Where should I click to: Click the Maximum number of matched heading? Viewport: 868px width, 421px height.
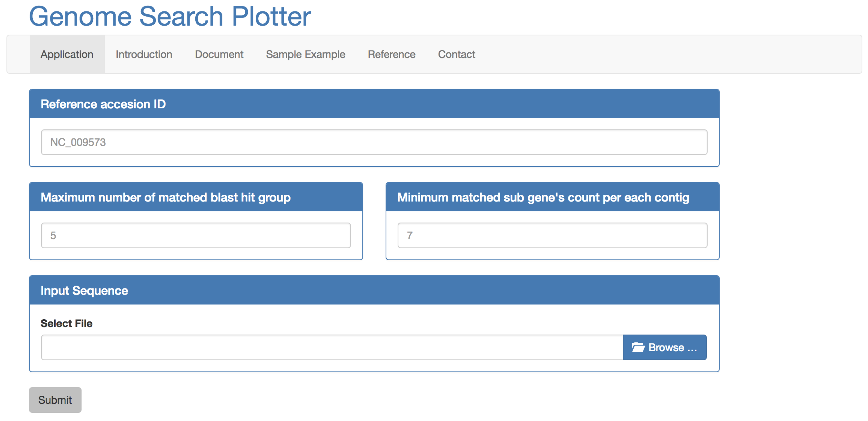tap(166, 197)
